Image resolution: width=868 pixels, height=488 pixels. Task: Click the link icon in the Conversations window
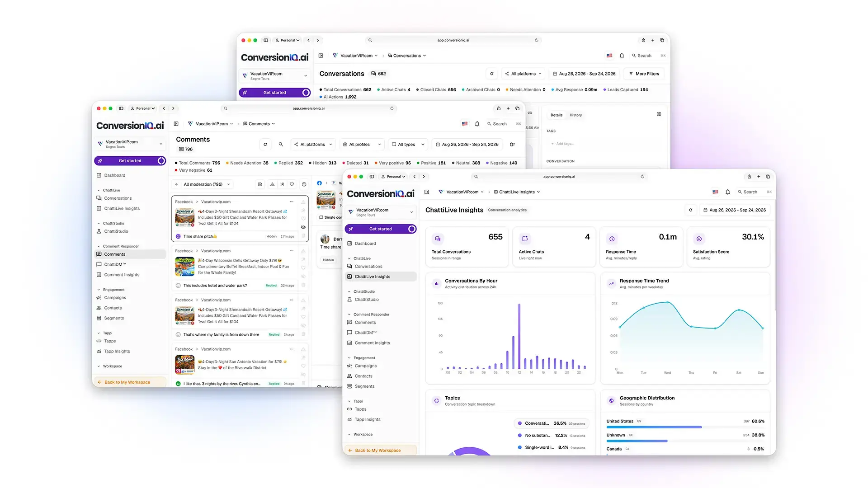[x=530, y=113]
